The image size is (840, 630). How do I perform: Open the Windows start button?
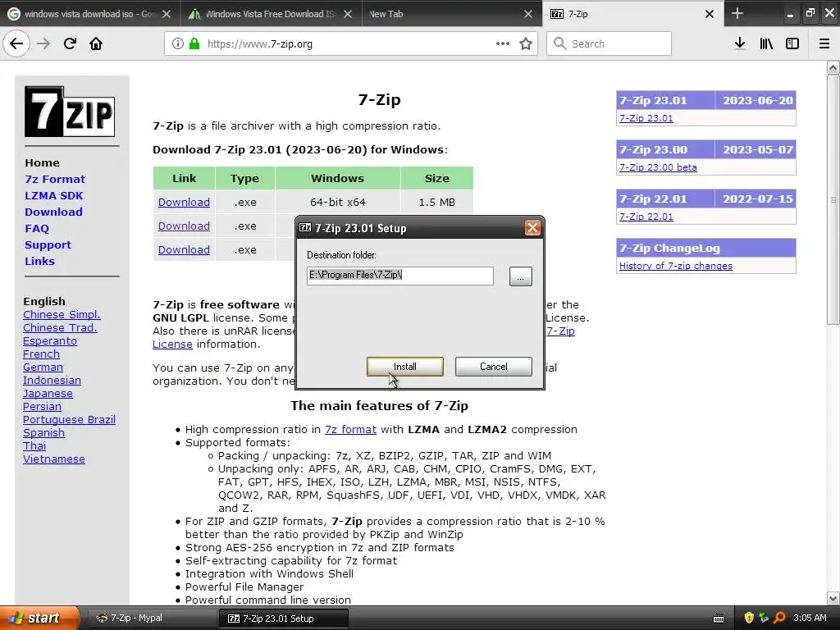point(39,618)
